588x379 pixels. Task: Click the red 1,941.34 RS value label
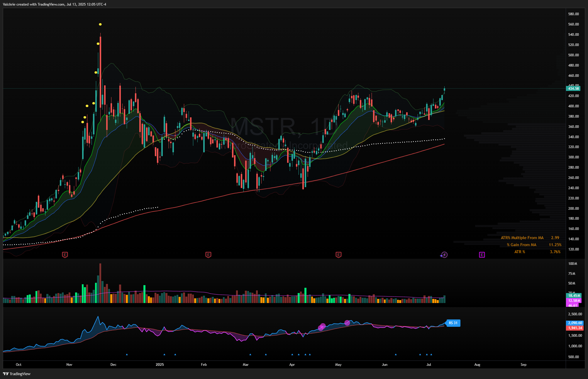[x=575, y=328]
